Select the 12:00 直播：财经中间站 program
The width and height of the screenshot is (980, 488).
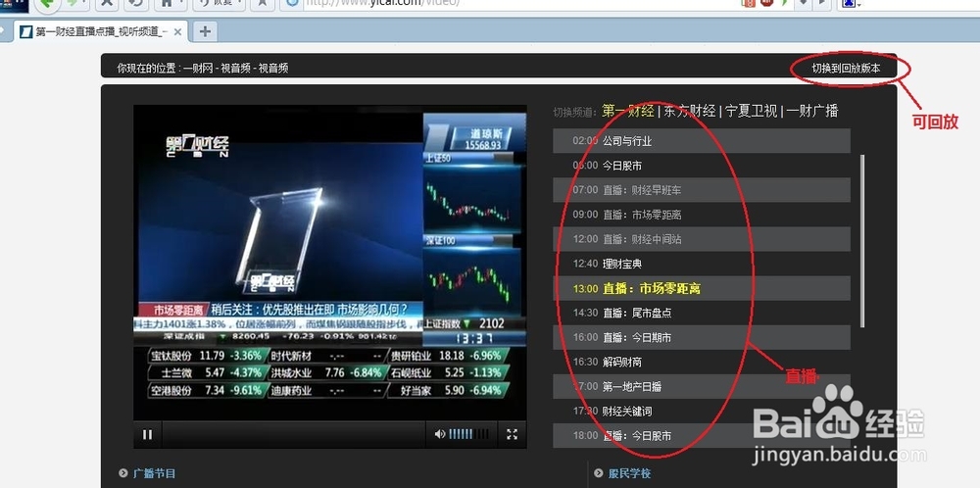click(x=702, y=239)
